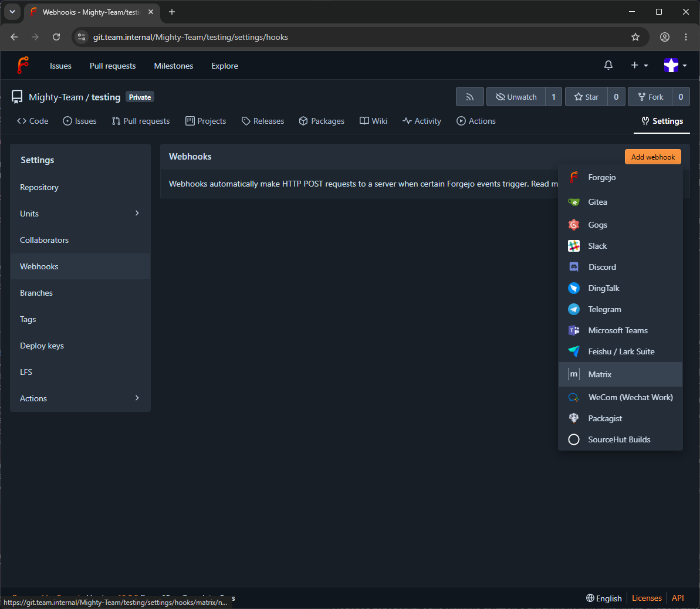Click the Add webhook button
The width and height of the screenshot is (700, 609).
click(x=652, y=157)
